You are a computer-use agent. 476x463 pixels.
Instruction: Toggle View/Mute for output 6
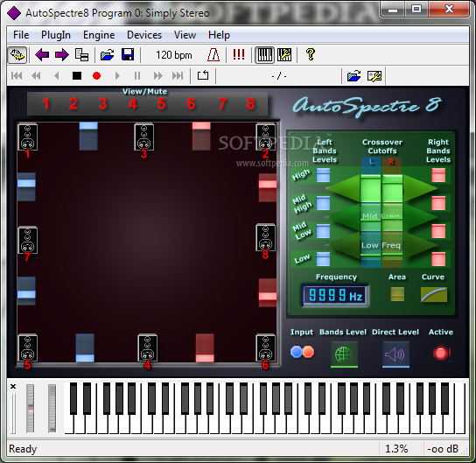pos(191,104)
